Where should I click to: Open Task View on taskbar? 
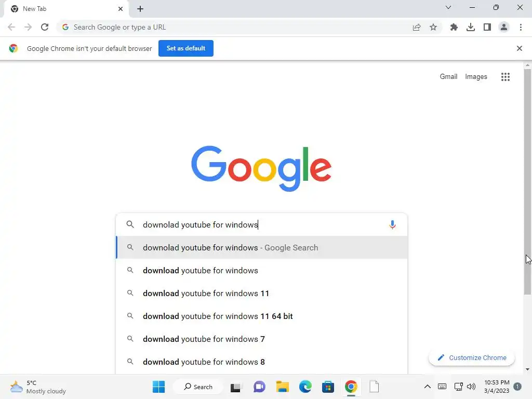pos(235,387)
